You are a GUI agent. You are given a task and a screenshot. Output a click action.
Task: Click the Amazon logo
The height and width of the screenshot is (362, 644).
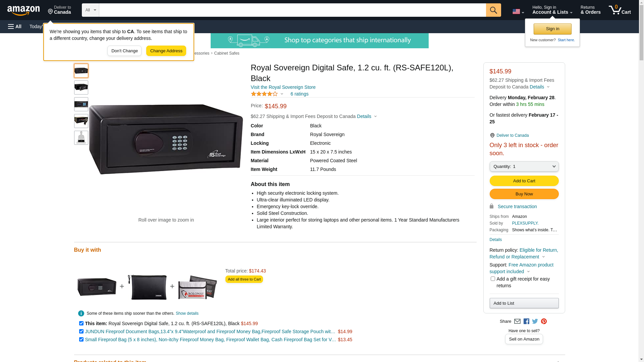coord(23,11)
